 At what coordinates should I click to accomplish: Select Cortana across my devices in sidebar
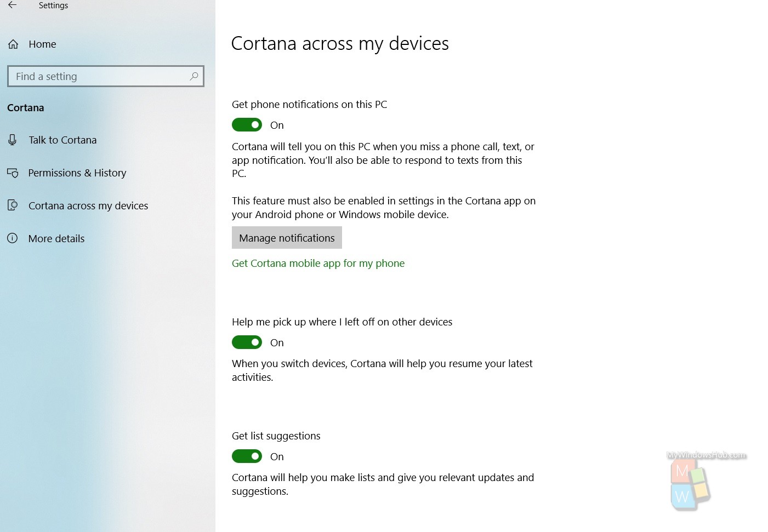[x=88, y=205]
